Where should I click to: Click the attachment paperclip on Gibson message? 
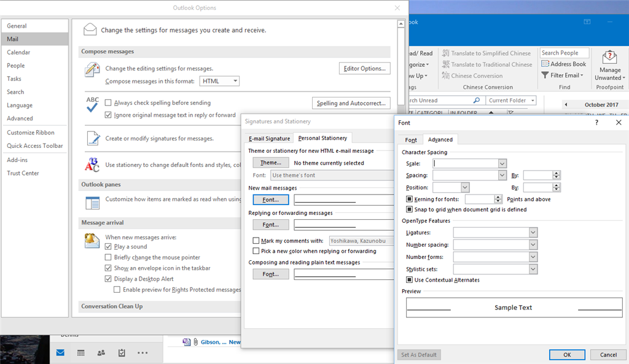(x=196, y=342)
